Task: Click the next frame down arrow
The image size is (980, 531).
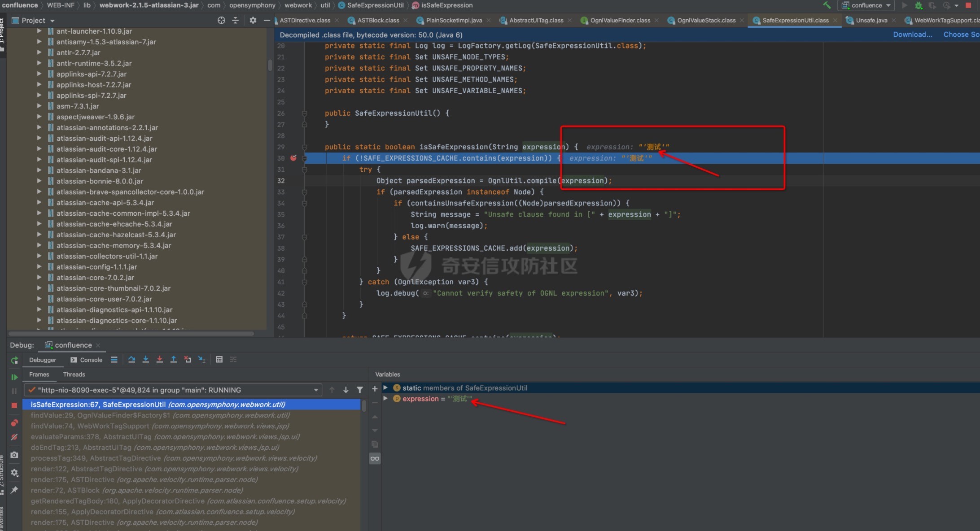Action: point(346,390)
